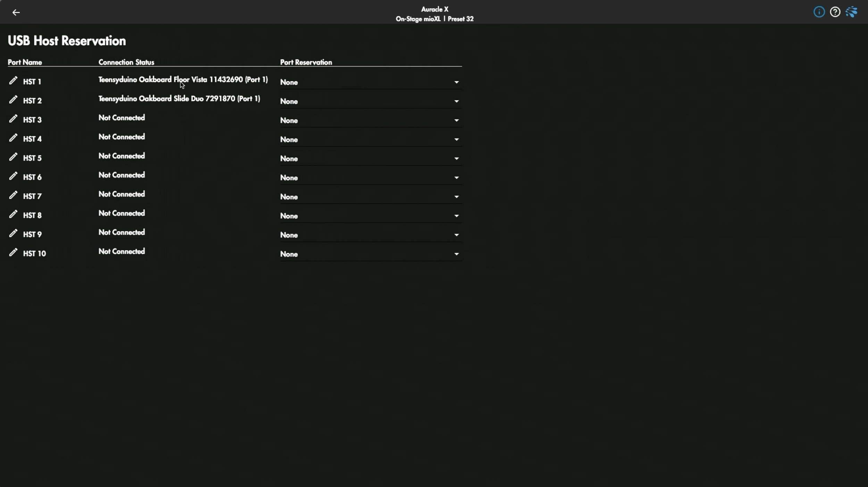
Task: Rename HST 3 via pencil icon
Action: 13,119
